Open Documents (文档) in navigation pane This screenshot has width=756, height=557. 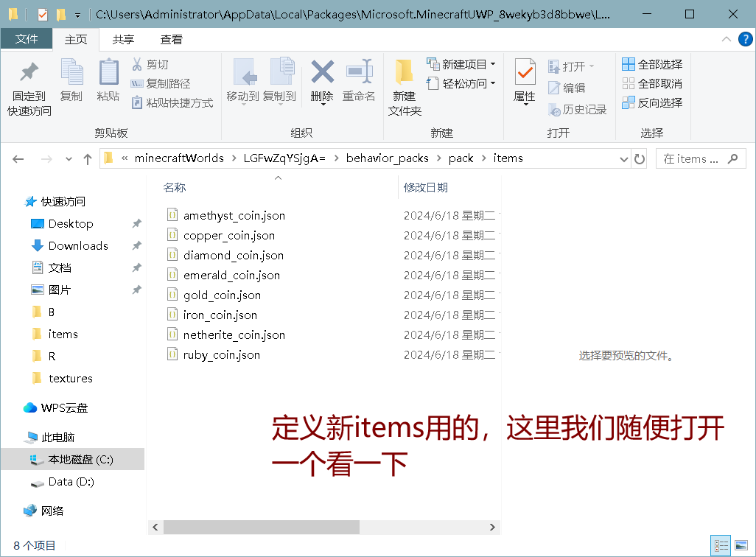click(60, 267)
